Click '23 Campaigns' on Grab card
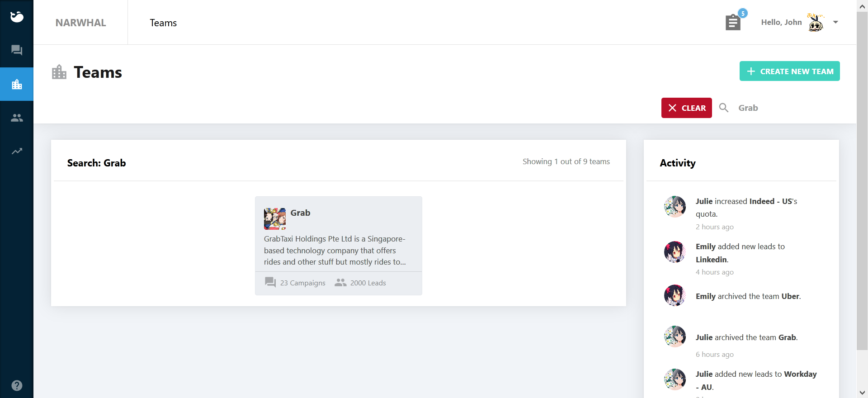Image resolution: width=868 pixels, height=398 pixels. pyautogui.click(x=303, y=283)
